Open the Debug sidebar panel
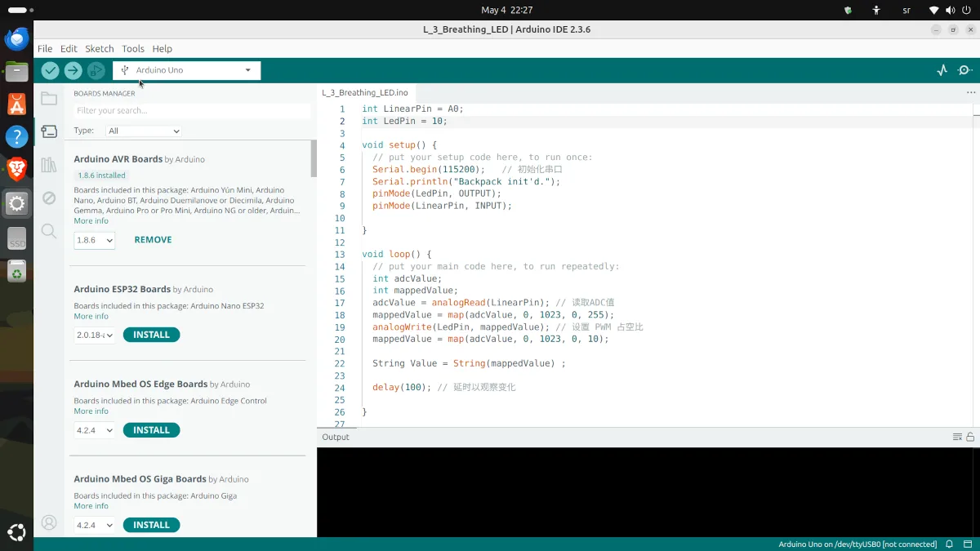 tap(49, 198)
